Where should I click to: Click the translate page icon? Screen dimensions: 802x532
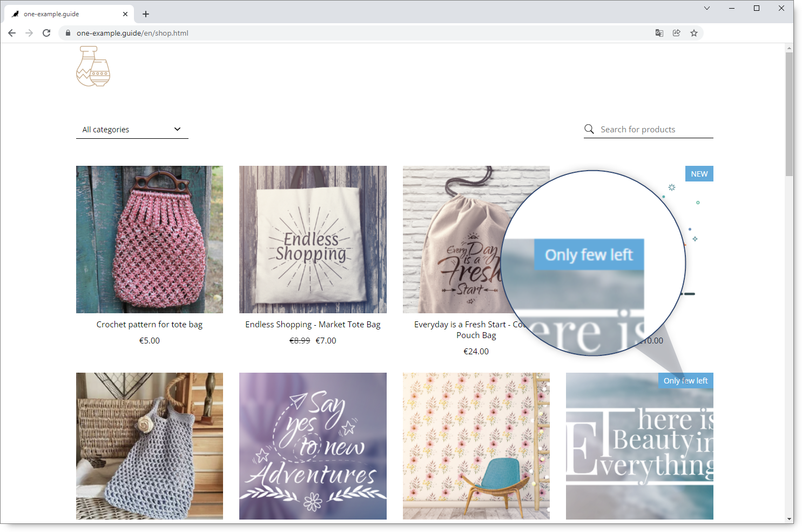659,33
